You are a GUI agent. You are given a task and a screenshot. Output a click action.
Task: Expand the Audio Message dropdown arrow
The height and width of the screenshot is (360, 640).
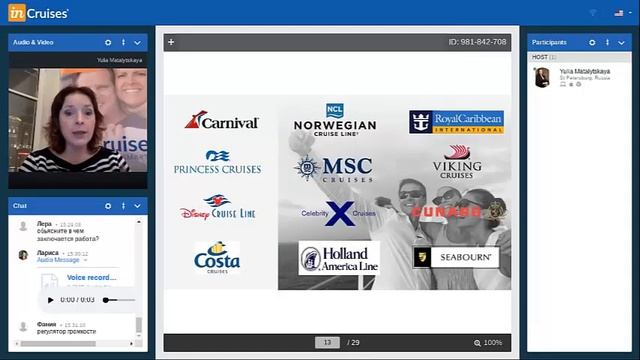coord(85,260)
